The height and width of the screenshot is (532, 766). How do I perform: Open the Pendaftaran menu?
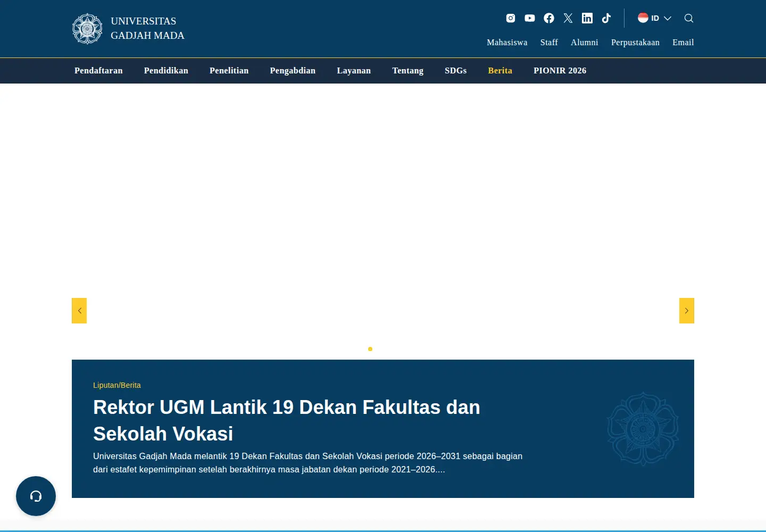[98, 71]
